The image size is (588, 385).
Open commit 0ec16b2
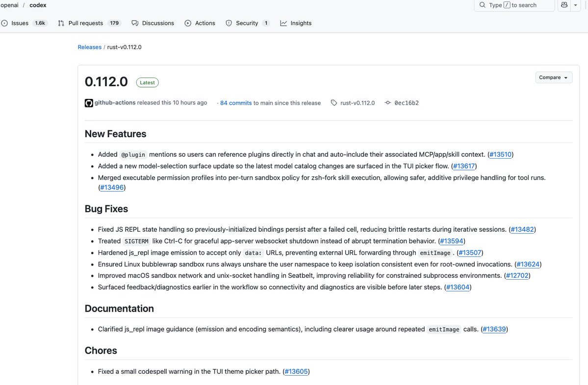pyautogui.click(x=407, y=103)
